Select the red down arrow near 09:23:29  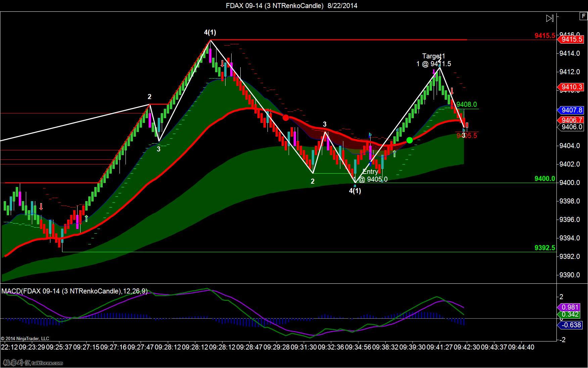coord(41,206)
